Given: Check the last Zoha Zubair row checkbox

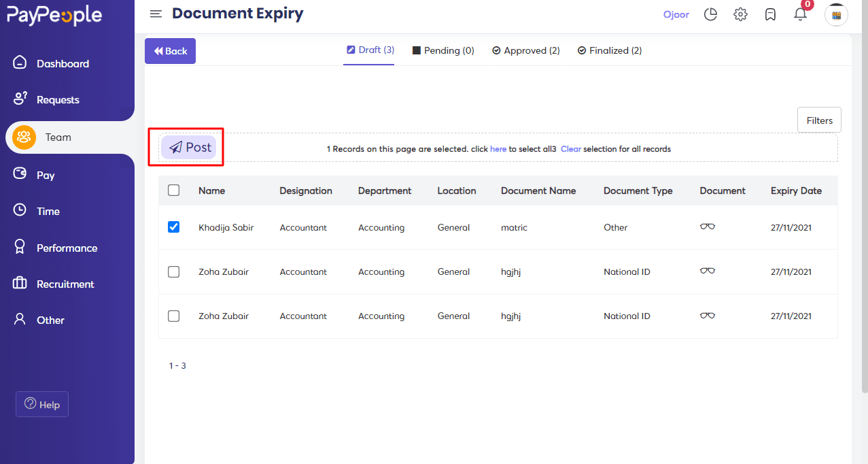Looking at the screenshot, I should [173, 316].
